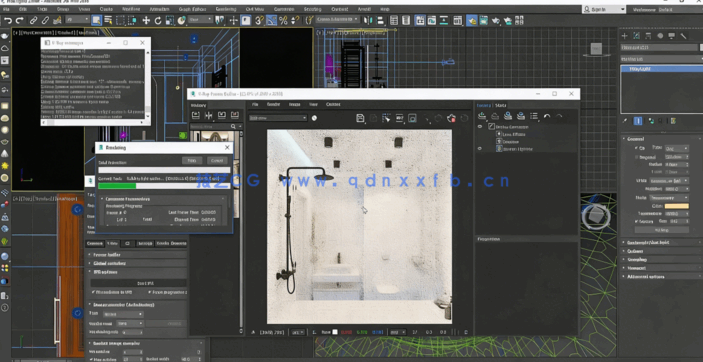Open the Modifier List dropdown
The height and width of the screenshot is (362, 703).
click(662, 59)
